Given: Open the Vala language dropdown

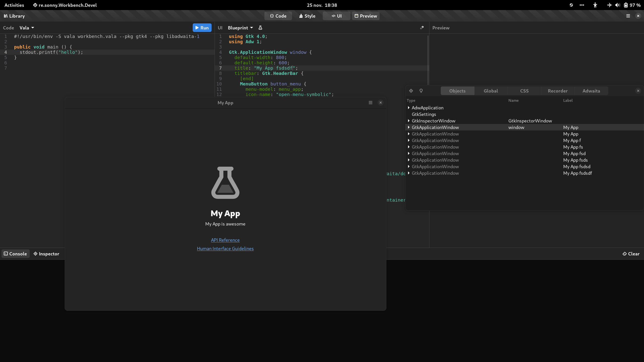Looking at the screenshot, I should 26,28.
